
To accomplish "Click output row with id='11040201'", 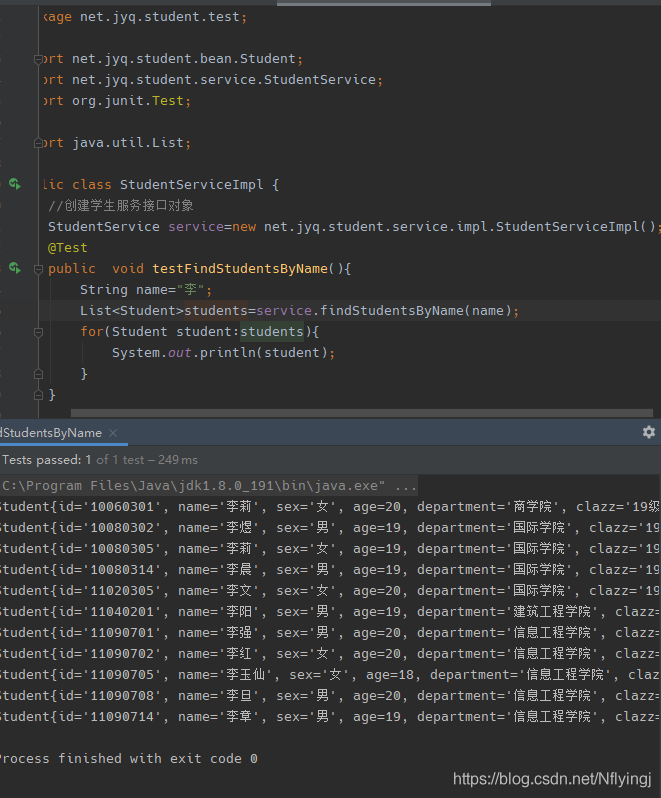I will [330, 612].
